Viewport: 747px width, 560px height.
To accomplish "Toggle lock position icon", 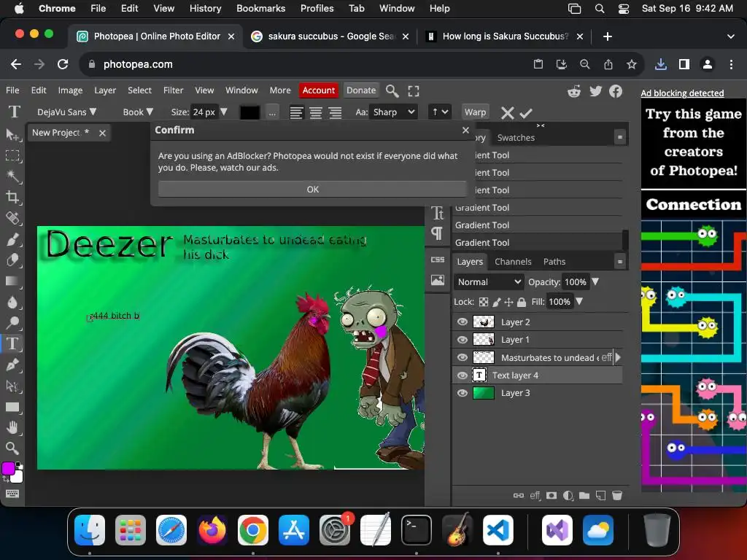I will point(508,302).
